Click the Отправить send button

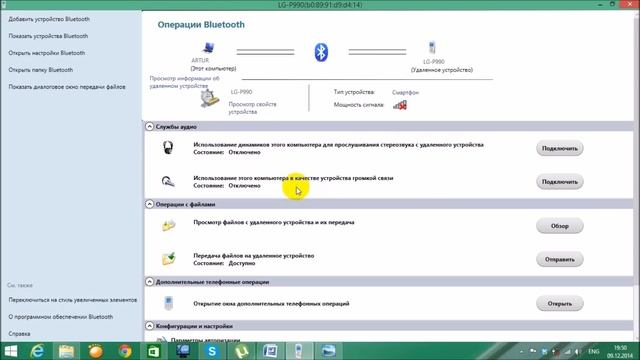[560, 259]
